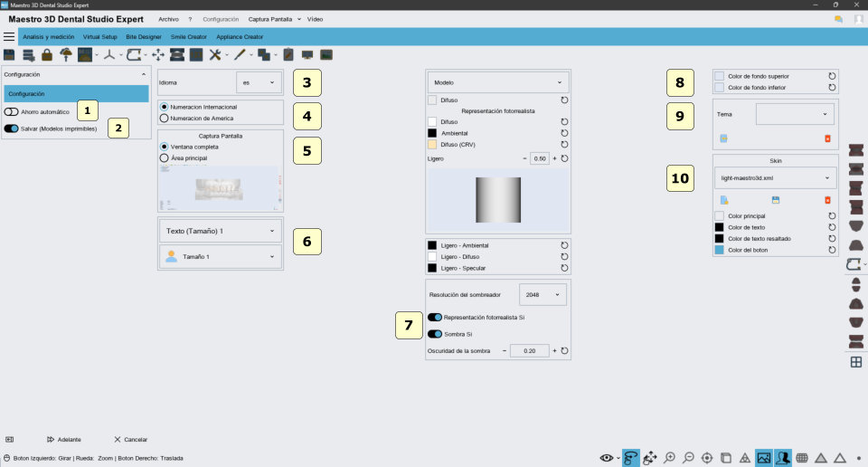Click the Cancelar button
The image size is (868, 467).
130,439
